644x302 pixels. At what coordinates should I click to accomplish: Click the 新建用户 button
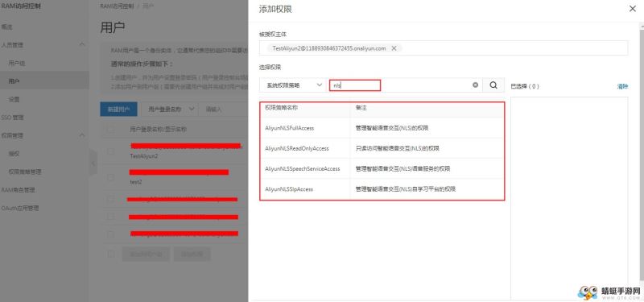pyautogui.click(x=118, y=110)
